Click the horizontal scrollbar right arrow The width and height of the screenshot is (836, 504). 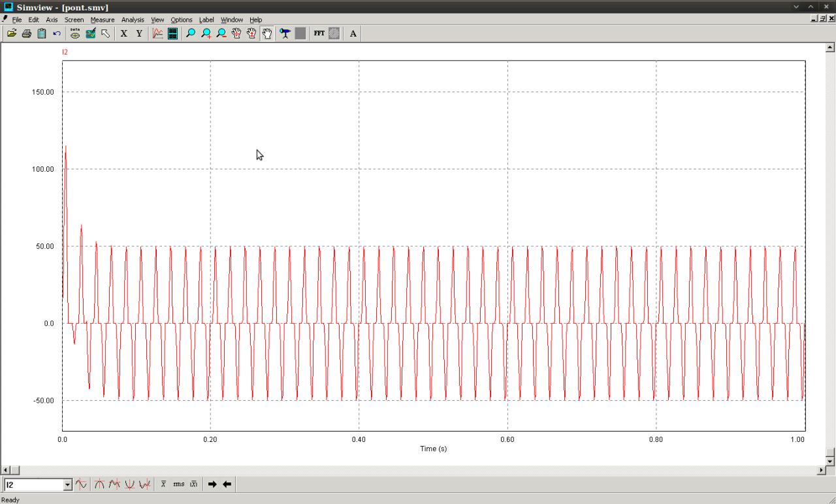pos(822,470)
